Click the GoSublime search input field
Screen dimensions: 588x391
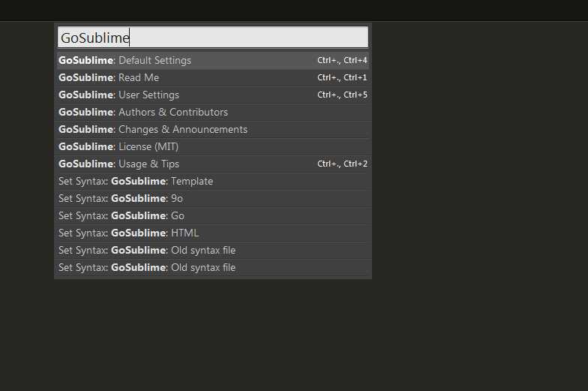point(213,38)
